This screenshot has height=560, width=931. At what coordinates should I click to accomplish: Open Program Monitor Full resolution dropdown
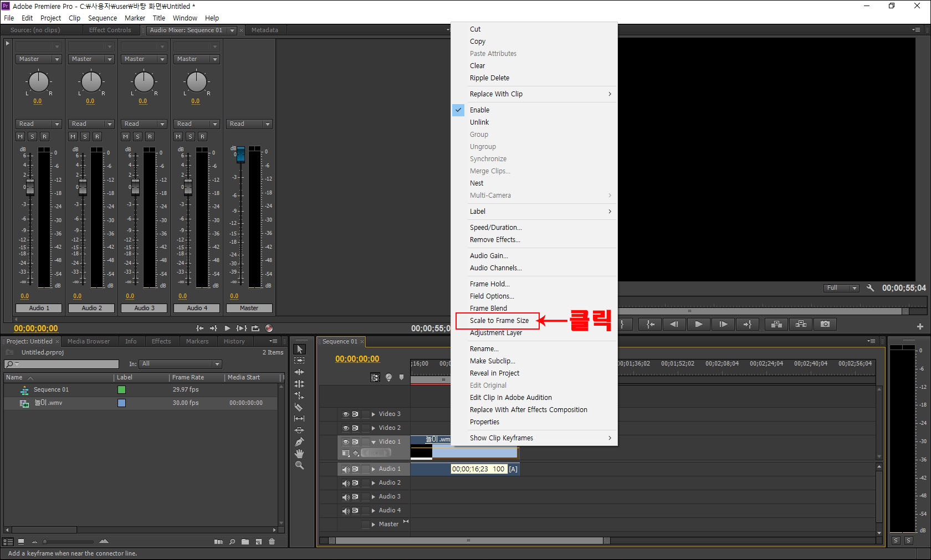(841, 288)
